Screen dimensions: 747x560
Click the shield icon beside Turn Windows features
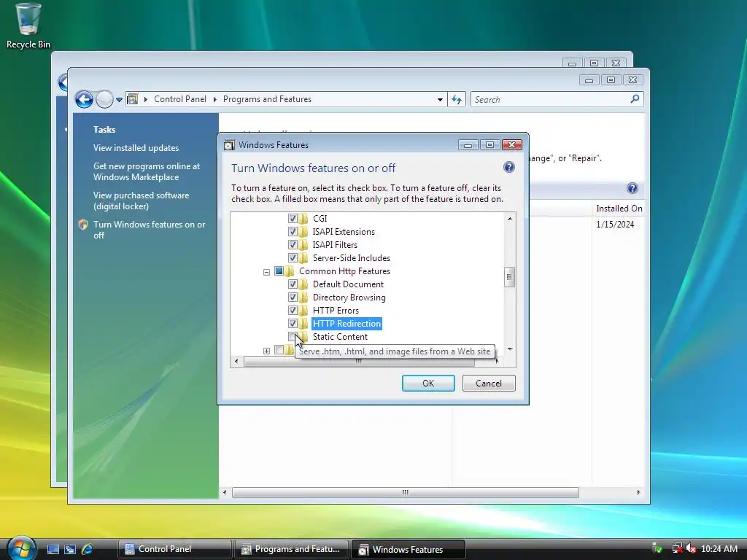pos(83,225)
